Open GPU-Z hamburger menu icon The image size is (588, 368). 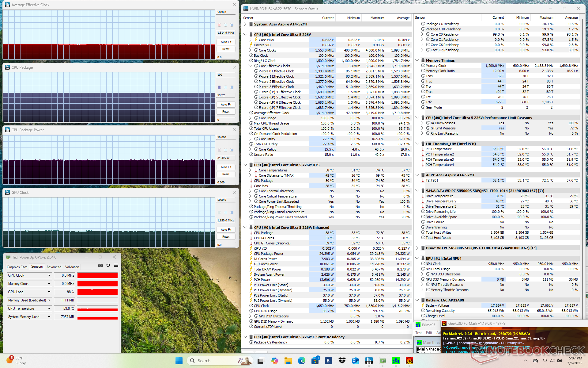[x=116, y=265]
